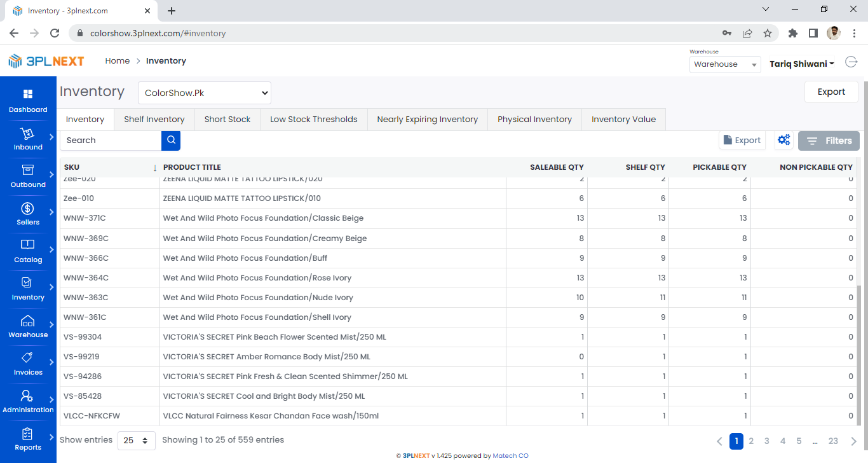Image resolution: width=868 pixels, height=463 pixels.
Task: Toggle the SKU column sort arrow
Action: point(154,168)
